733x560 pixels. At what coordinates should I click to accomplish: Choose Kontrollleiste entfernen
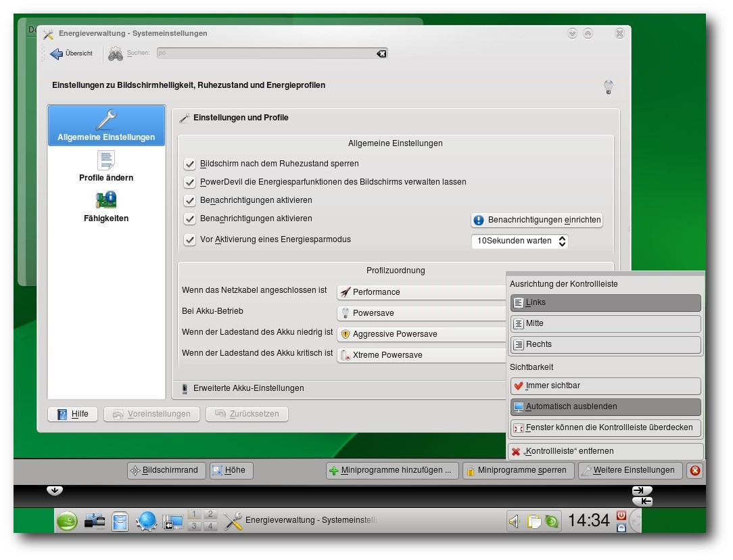606,452
